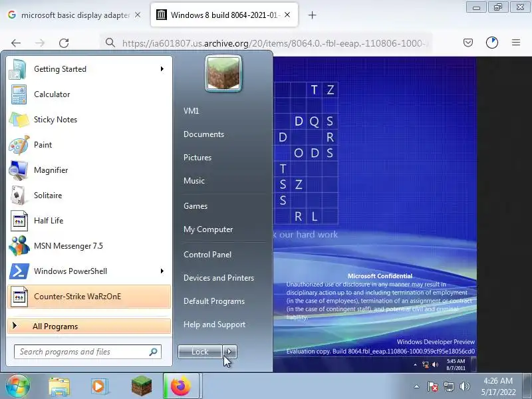
Task: Go forward in Firefox
Action: [x=40, y=43]
